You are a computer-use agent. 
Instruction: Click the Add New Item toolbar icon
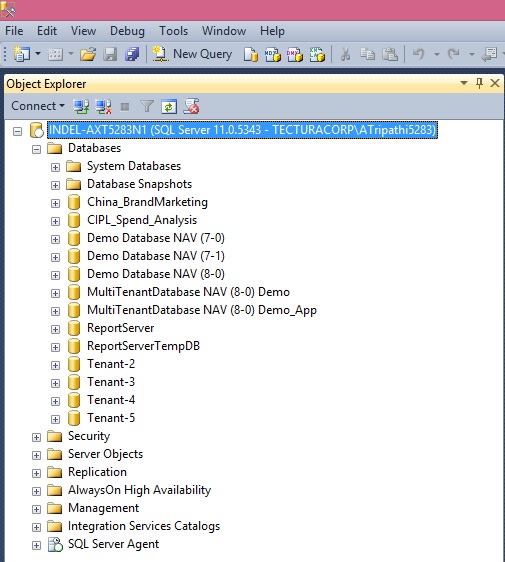click(x=55, y=54)
